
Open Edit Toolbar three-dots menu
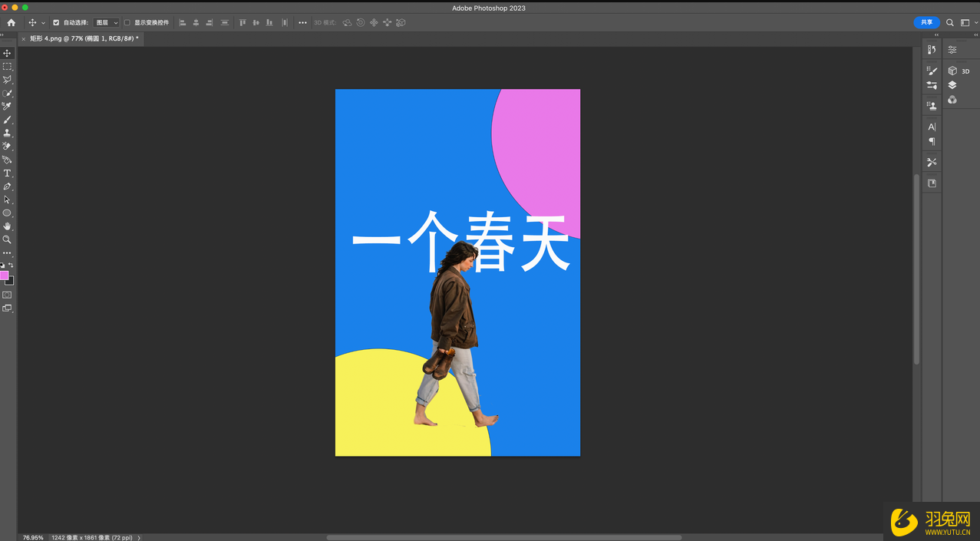coord(7,252)
